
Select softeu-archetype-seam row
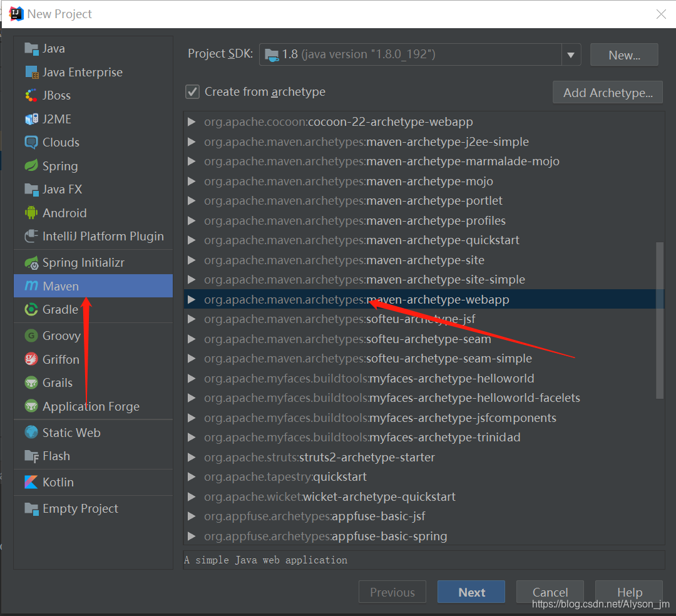pos(424,339)
